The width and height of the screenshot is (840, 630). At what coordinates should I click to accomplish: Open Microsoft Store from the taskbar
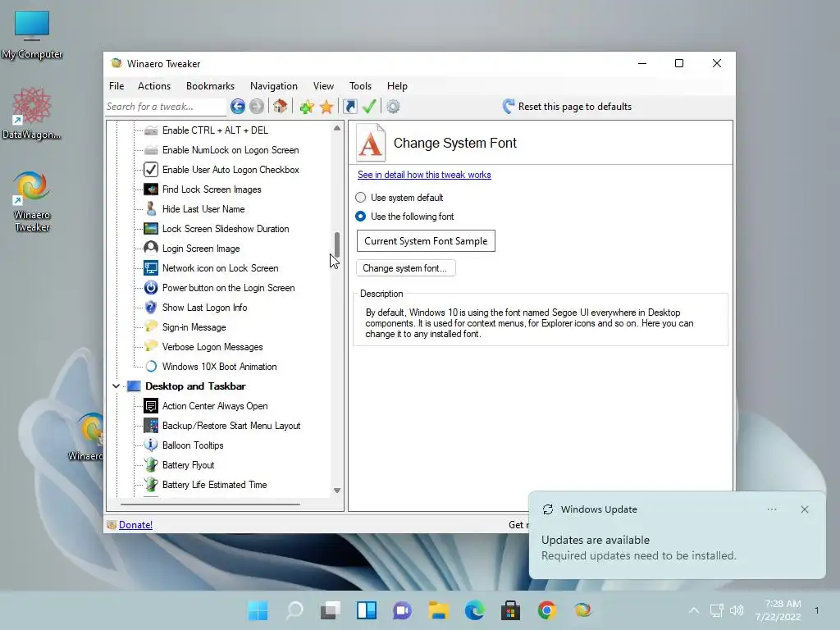tap(510, 610)
